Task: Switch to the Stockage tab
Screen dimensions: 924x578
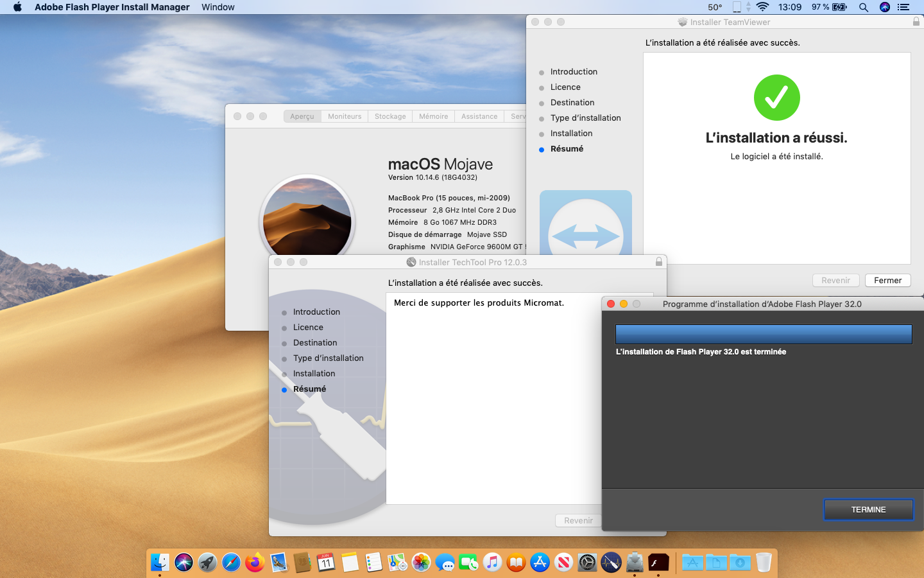Action: (x=390, y=116)
